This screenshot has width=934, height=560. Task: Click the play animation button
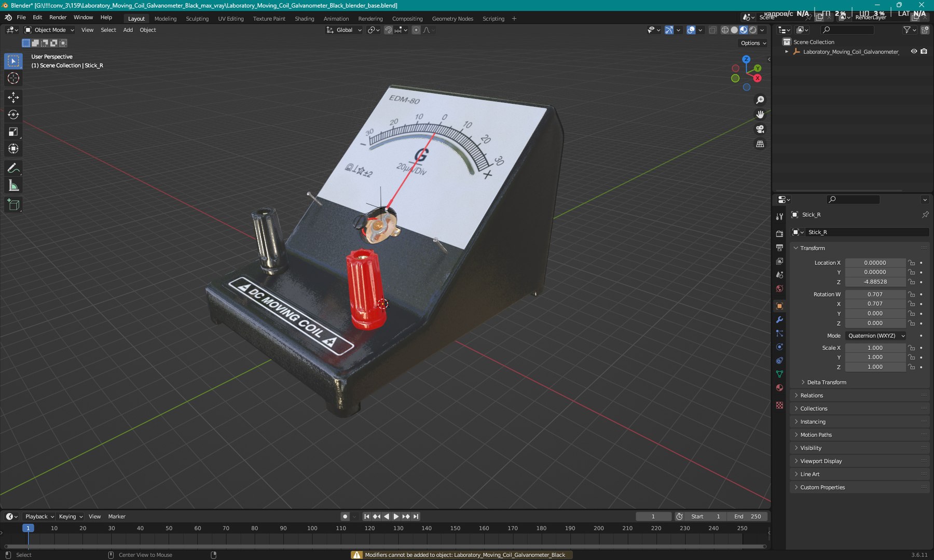pyautogui.click(x=396, y=516)
